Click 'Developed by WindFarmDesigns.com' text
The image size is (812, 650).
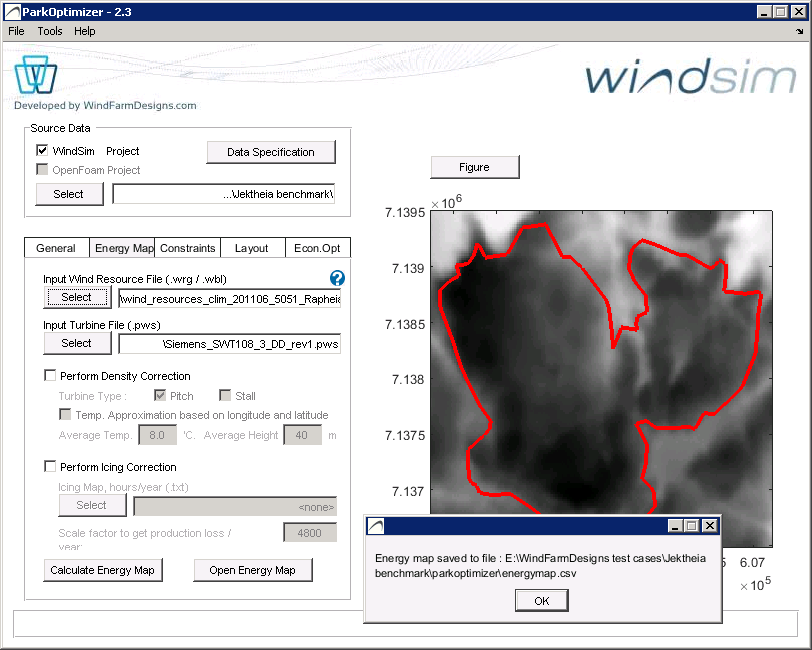tap(105, 106)
